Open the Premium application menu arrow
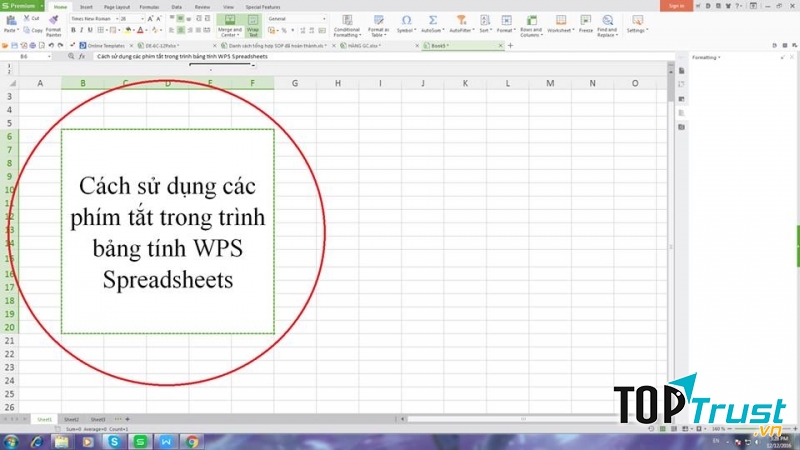Image resolution: width=800 pixels, height=450 pixels. (x=41, y=6)
